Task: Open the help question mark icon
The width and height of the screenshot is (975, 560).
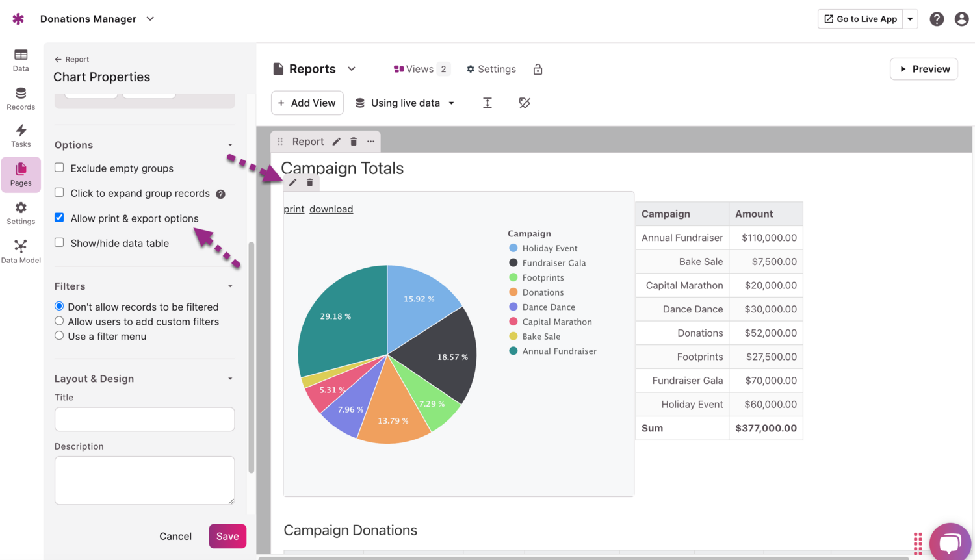Action: coord(936,19)
